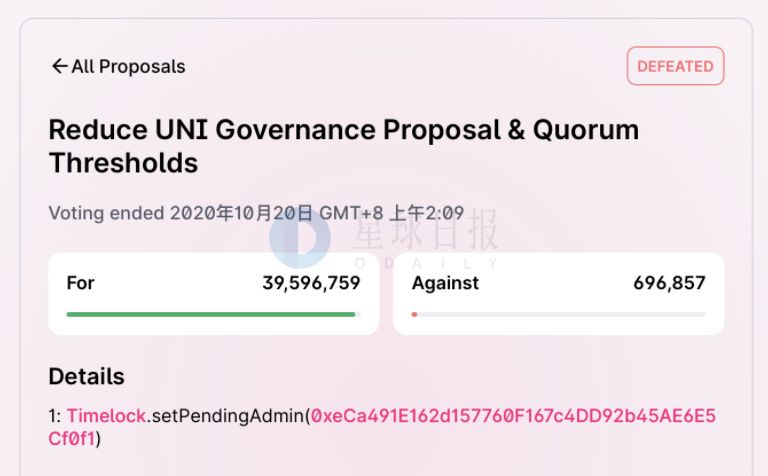Click the For label
The image size is (768, 476).
click(80, 283)
